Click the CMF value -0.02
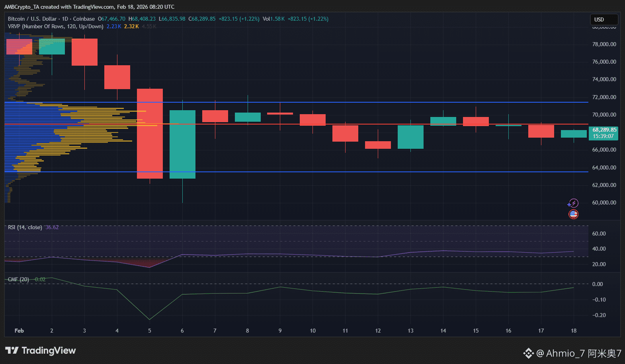 (40, 279)
